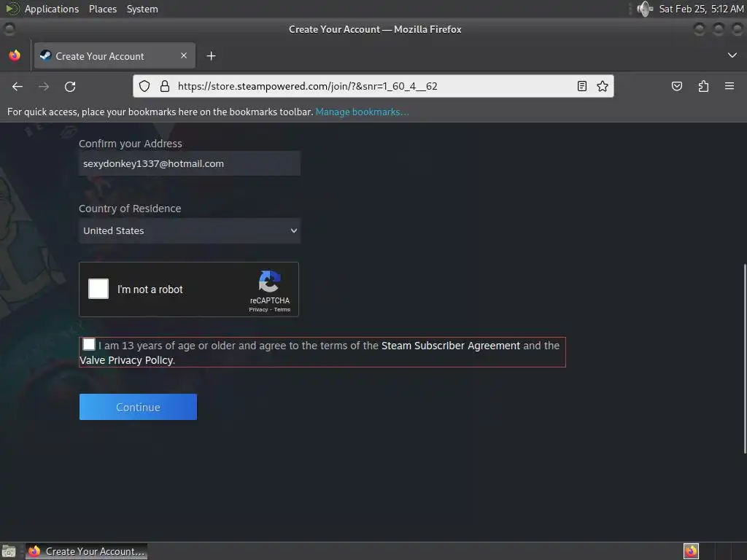Viewport: 747px width, 560px height.
Task: Close the Create Your Account tab
Action: tap(184, 55)
